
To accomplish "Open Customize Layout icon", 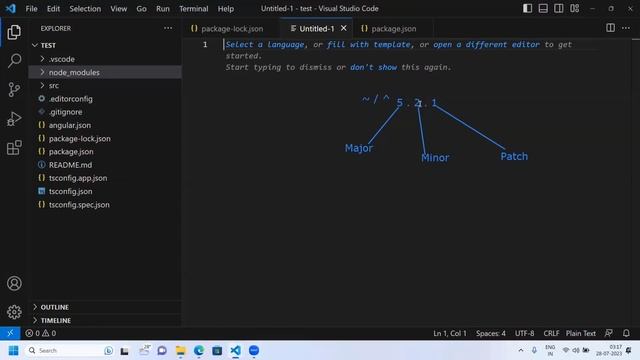I will click(x=574, y=8).
